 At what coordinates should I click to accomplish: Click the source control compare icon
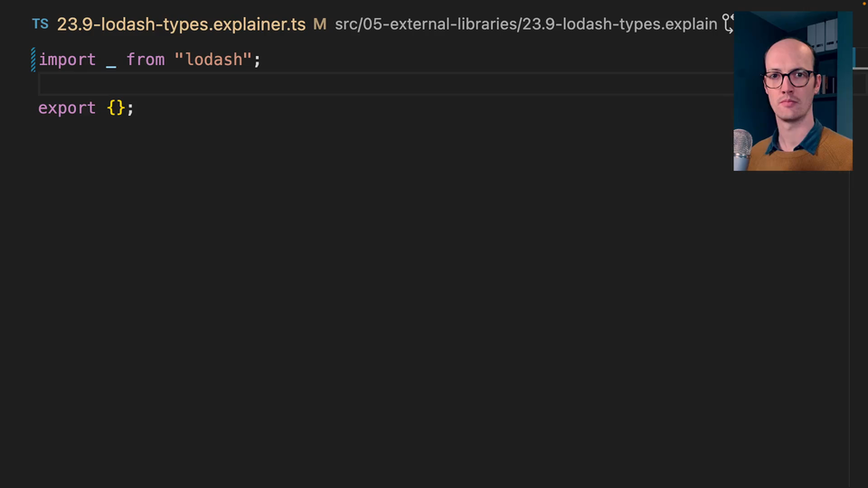point(728,24)
